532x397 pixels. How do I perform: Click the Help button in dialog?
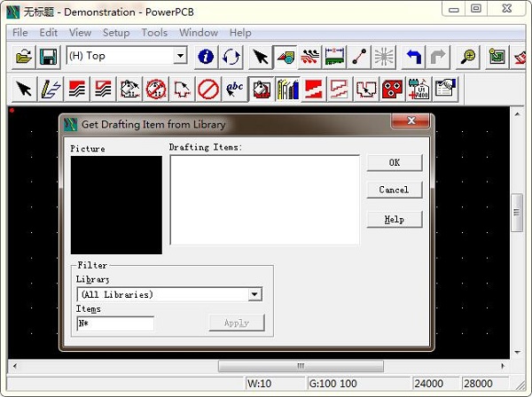pos(394,219)
